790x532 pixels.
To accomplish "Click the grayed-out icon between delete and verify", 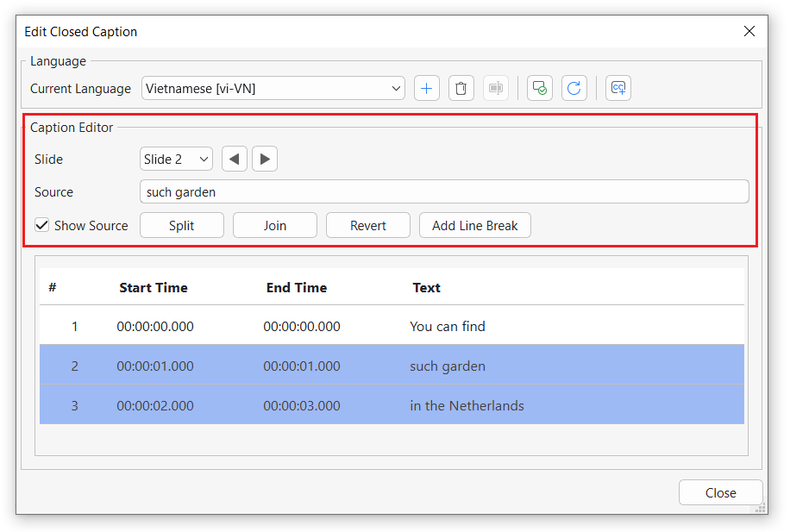I will tap(495, 87).
